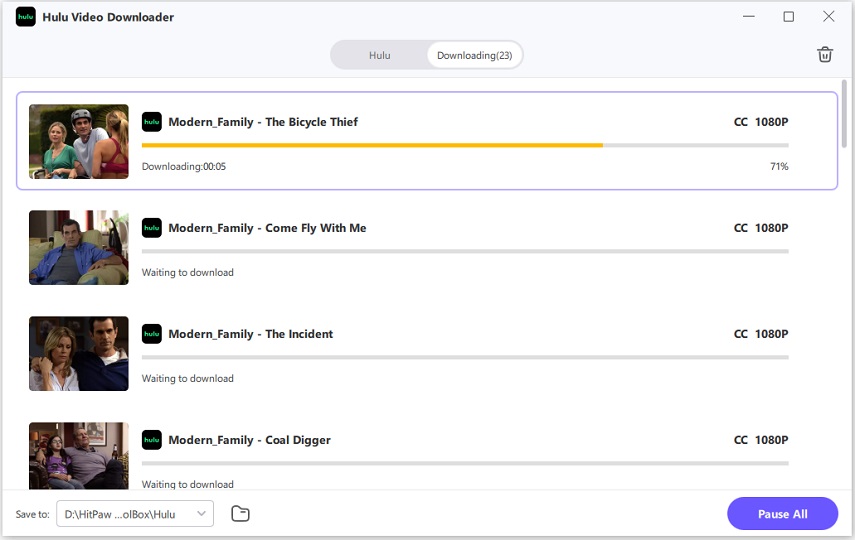Screen dimensions: 855x540
Task: Click CC 1080P label for The Bicycle Thief
Action: (761, 122)
